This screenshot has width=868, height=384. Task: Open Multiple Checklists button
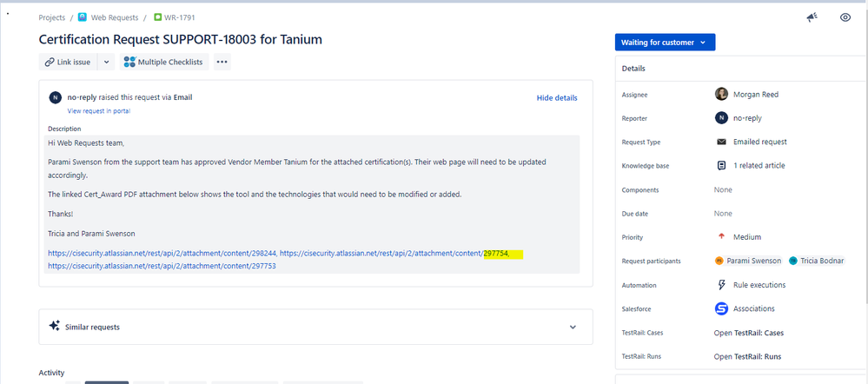(x=164, y=62)
